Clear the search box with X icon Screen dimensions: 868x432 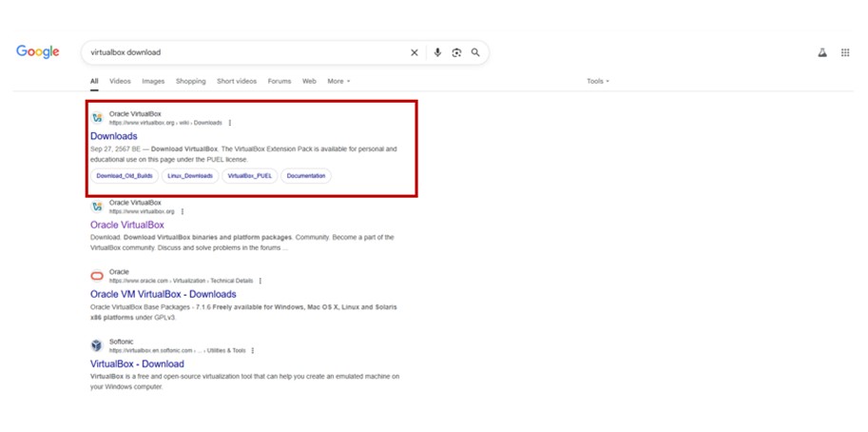point(414,53)
